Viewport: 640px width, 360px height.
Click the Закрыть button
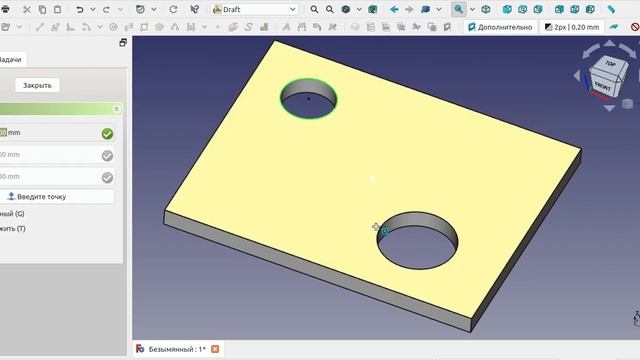coord(37,85)
